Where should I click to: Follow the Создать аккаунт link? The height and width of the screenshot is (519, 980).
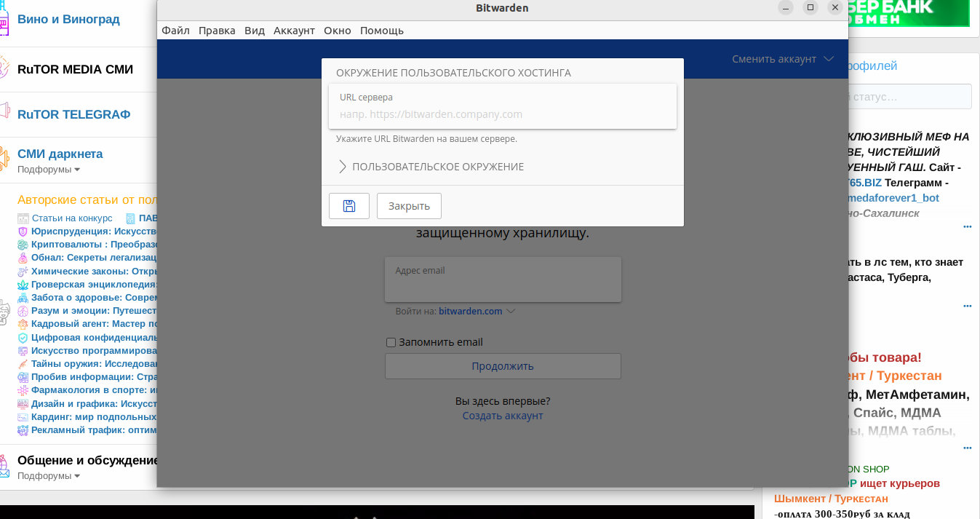tap(502, 416)
